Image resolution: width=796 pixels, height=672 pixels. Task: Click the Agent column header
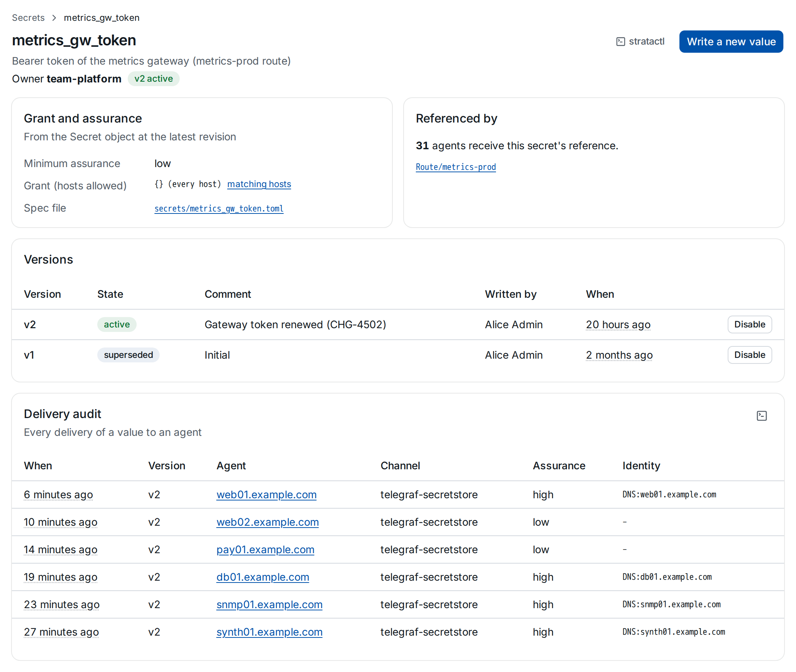click(x=231, y=466)
